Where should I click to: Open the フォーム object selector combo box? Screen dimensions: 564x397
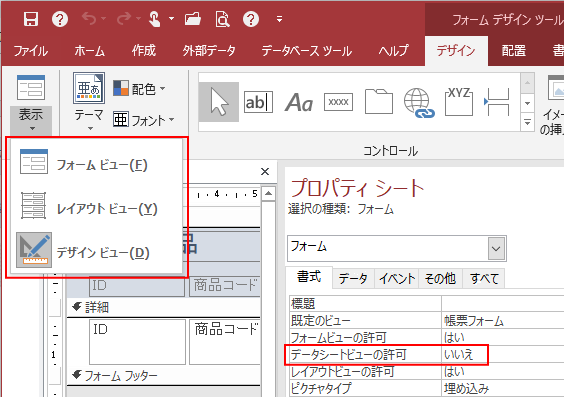[x=397, y=248]
